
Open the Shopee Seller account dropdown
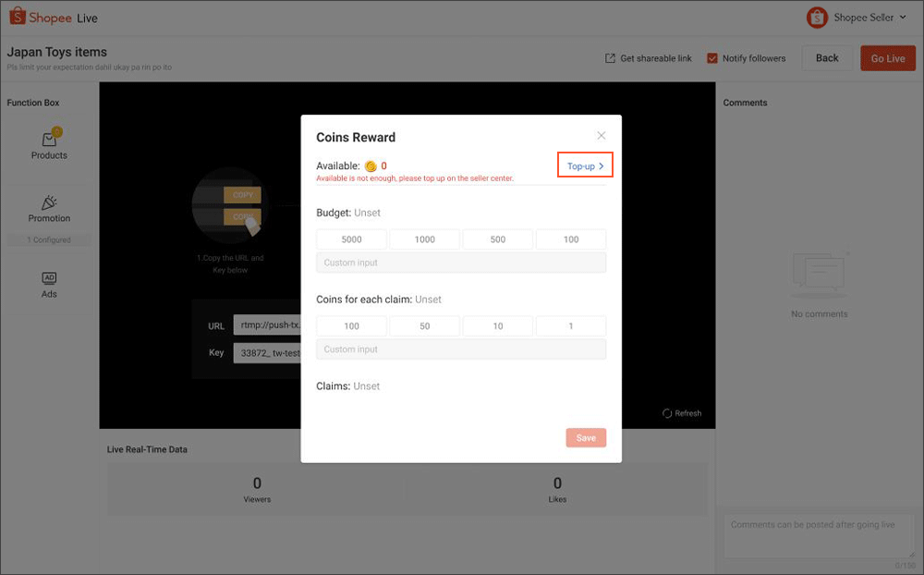[867, 17]
